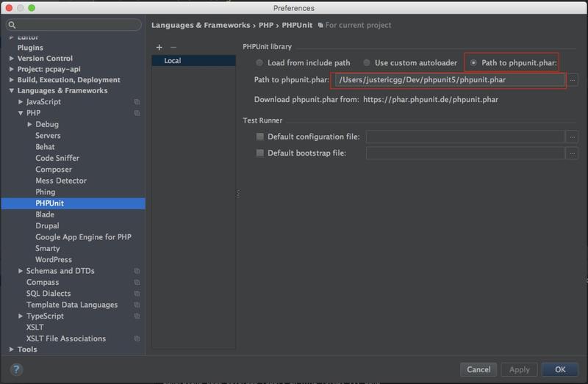Open the Code Sniffer settings page
This screenshot has height=384, width=588.
point(57,158)
